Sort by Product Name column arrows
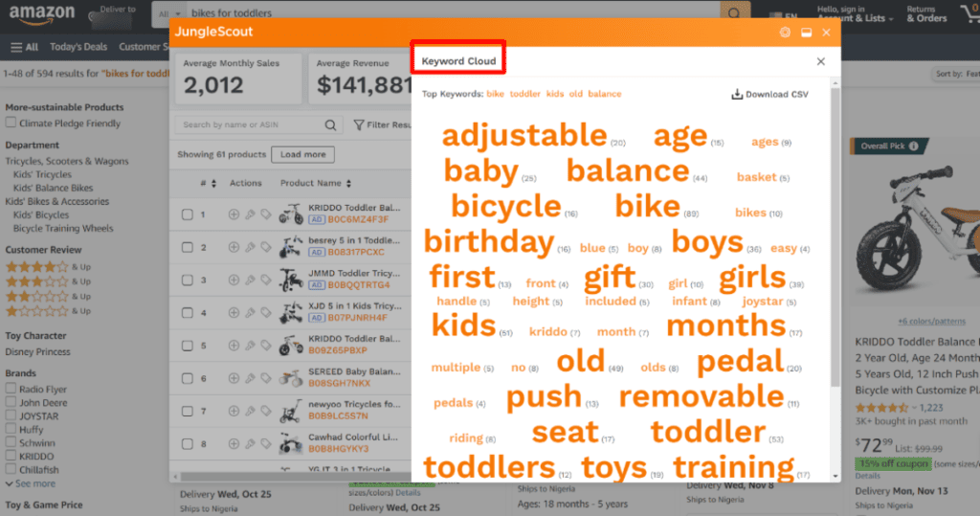The image size is (980, 516). click(348, 183)
